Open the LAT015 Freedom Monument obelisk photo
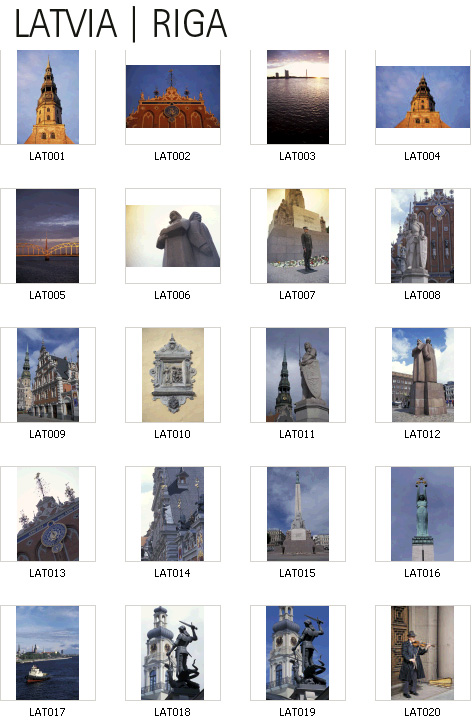 pos(298,514)
